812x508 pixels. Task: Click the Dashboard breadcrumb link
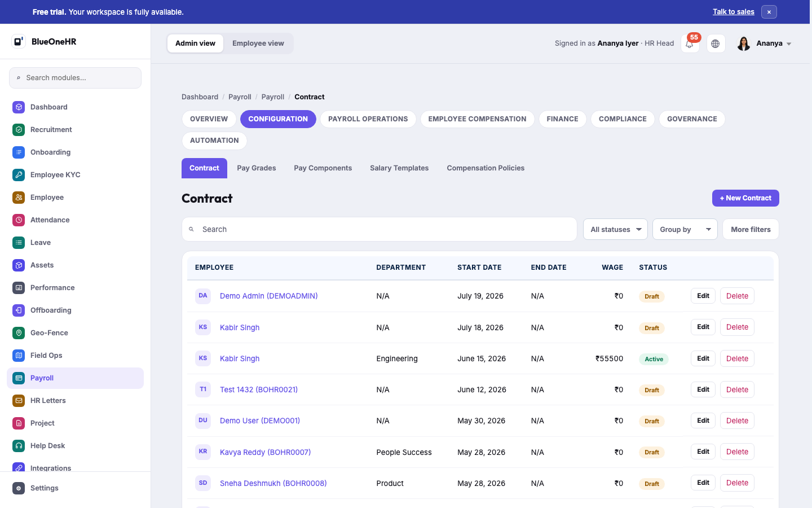pos(200,97)
